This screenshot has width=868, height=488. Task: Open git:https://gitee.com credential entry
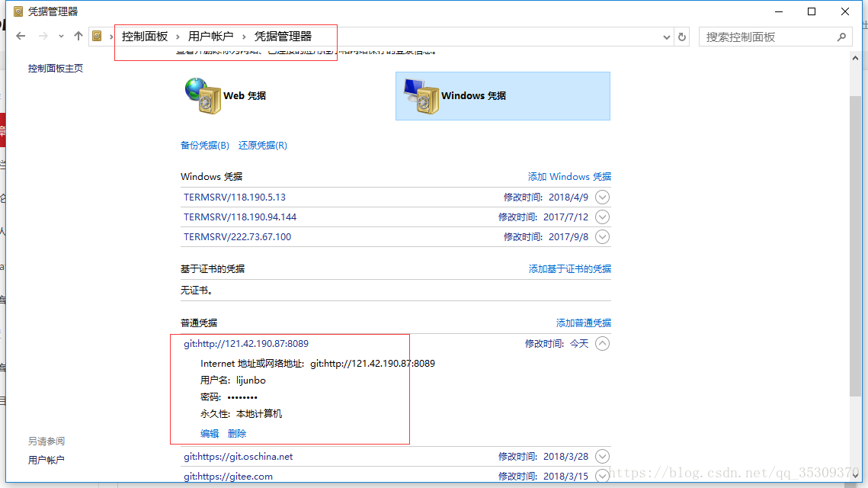pos(228,477)
